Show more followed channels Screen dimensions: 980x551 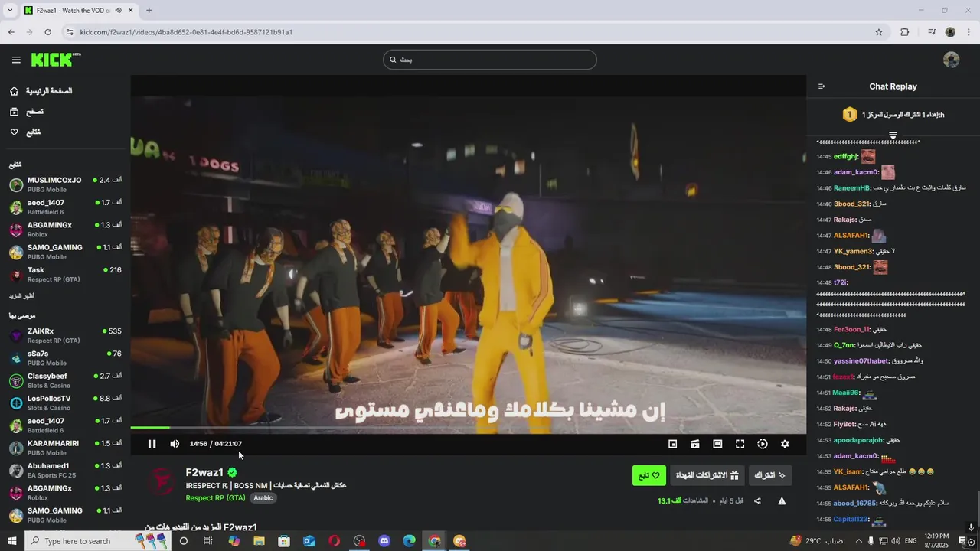tap(21, 296)
